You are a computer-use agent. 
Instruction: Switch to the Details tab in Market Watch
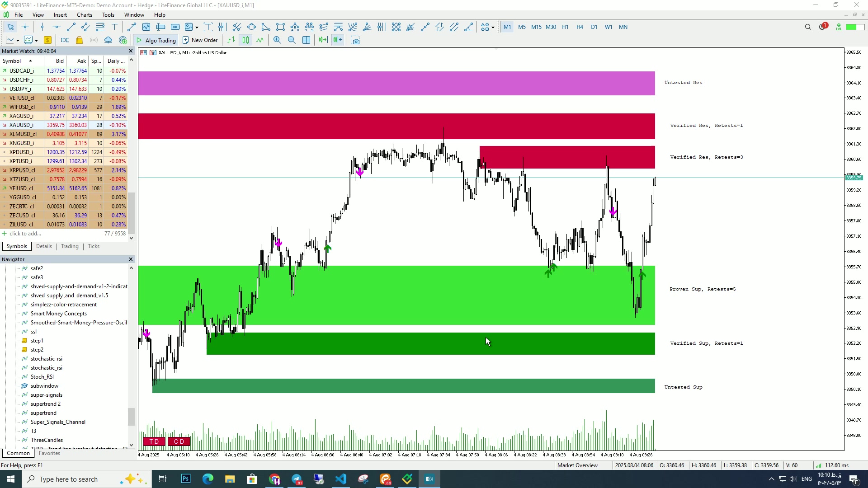pos(44,246)
